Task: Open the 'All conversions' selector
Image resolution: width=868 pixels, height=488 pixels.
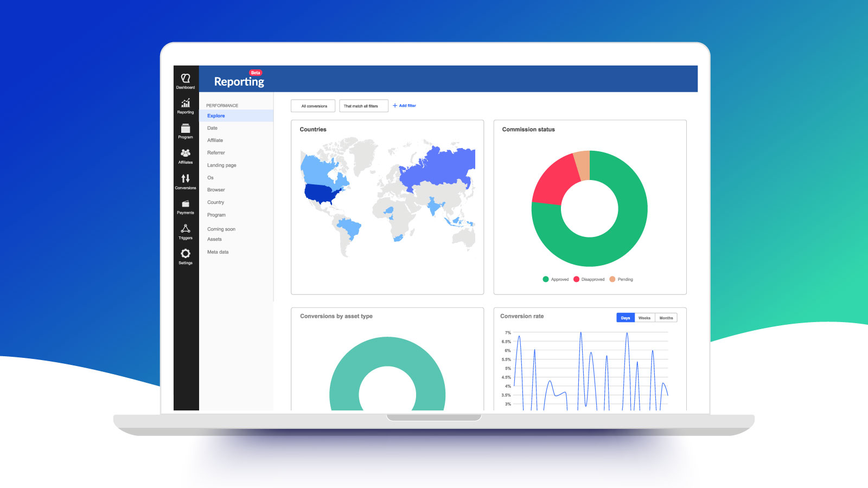Action: pos(313,106)
